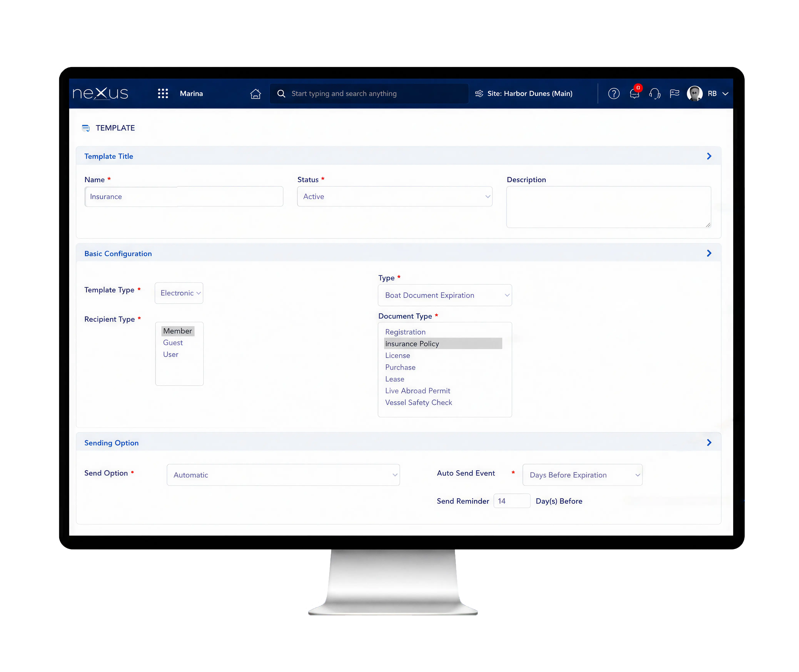The width and height of the screenshot is (799, 672).
Task: Open the user avatar photo
Action: point(694,93)
